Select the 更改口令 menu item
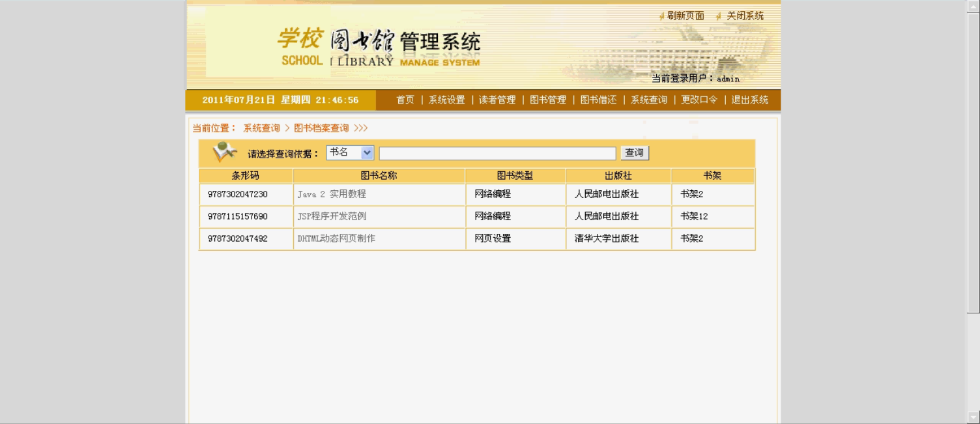The width and height of the screenshot is (980, 424). point(699,100)
